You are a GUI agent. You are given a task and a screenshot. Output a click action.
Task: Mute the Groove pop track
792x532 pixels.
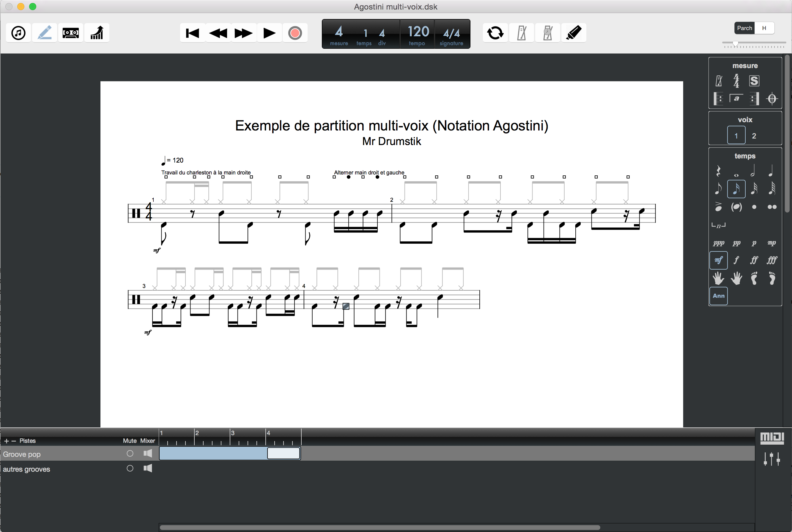point(130,454)
